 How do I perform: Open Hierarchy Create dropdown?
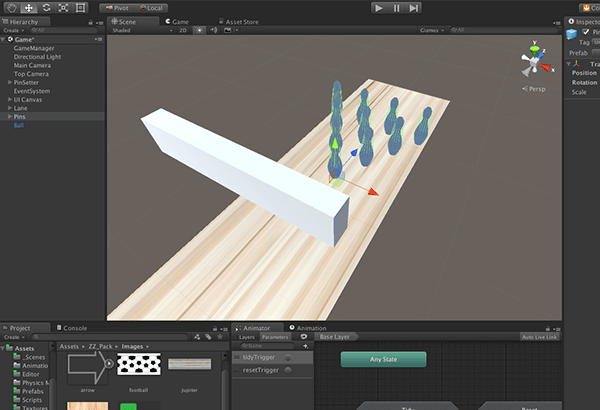pos(14,30)
